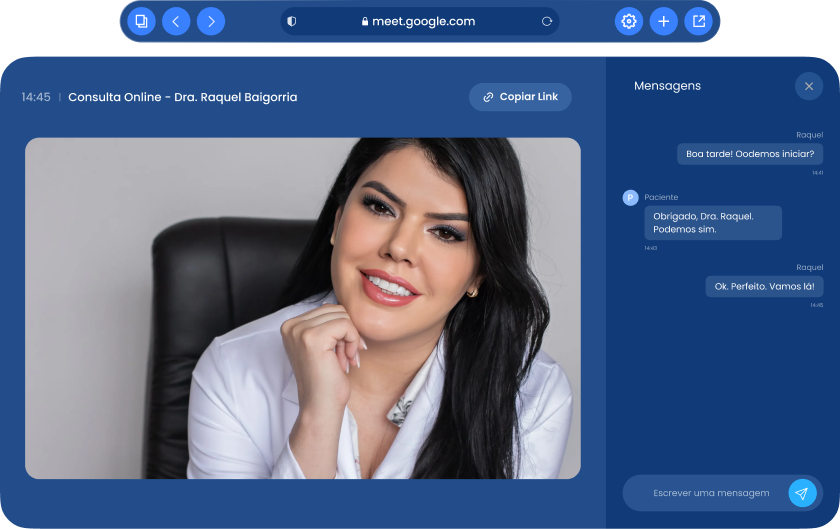Close the Mensagens panel
840x529 pixels.
pos(808,86)
